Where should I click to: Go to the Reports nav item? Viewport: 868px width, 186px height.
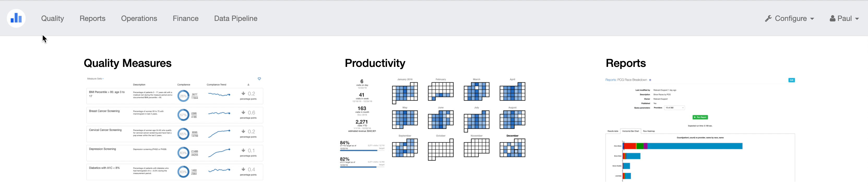pyautogui.click(x=92, y=19)
